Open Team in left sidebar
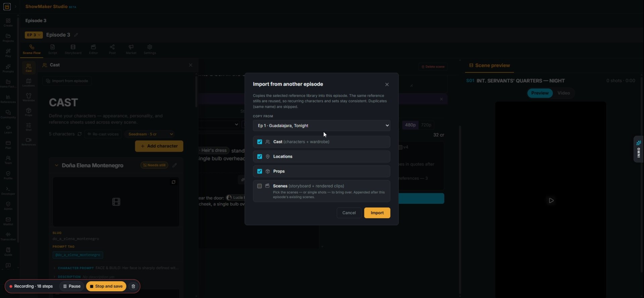644x298 pixels. click(x=8, y=160)
